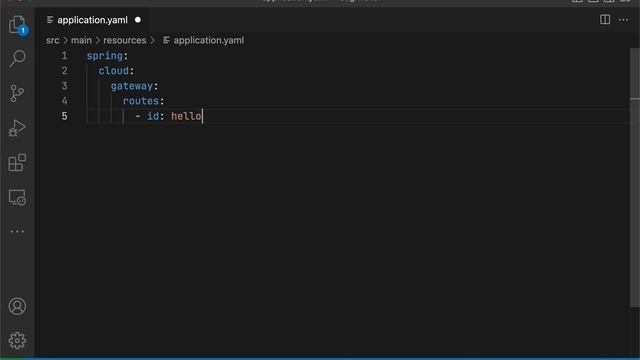Click the 'spring' key in editor
The width and height of the screenshot is (640, 360).
[104, 56]
